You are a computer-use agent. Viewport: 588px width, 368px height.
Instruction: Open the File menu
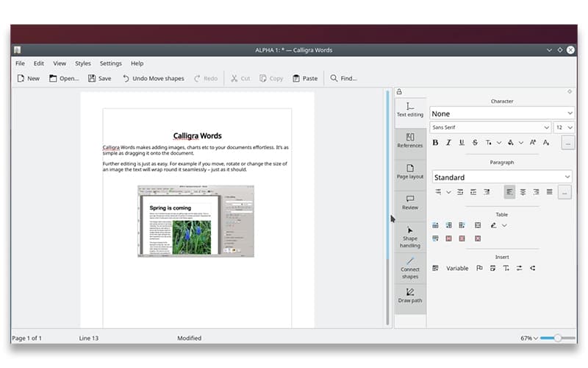click(21, 63)
